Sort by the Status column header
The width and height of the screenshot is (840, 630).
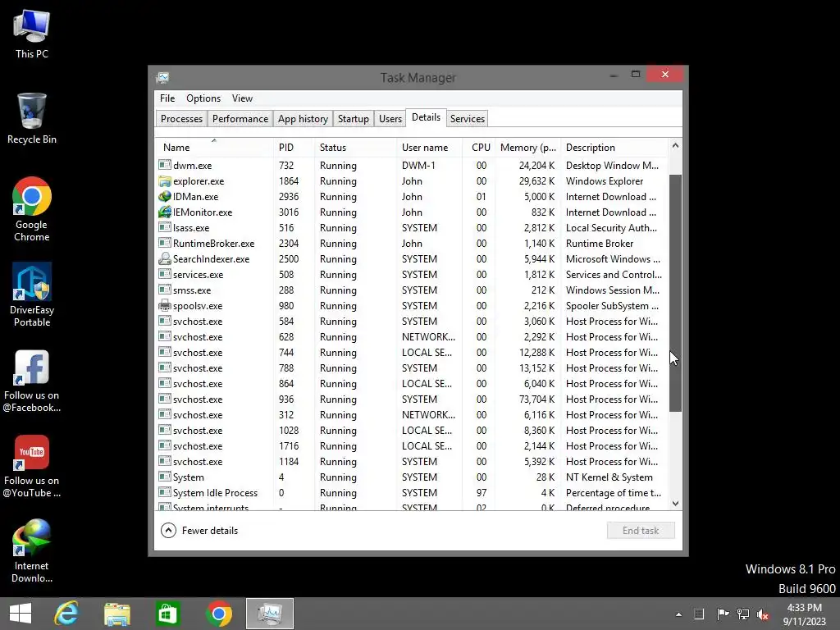355,148
